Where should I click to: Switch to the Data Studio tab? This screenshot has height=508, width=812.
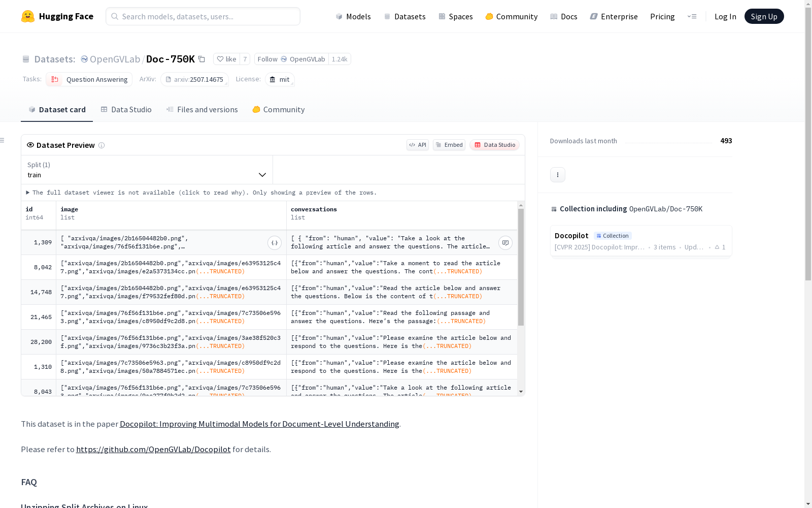[126, 110]
